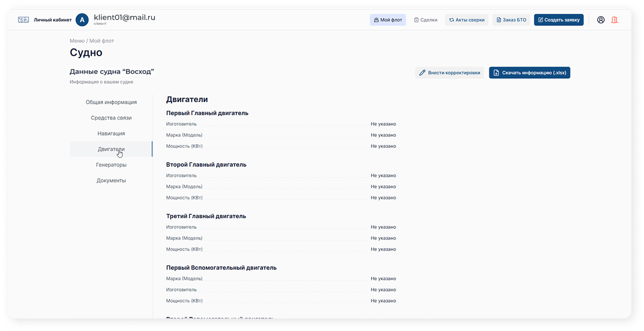Click the pencil icon on Внести корректировки
Viewport: 644px width, 331px height.
point(423,73)
